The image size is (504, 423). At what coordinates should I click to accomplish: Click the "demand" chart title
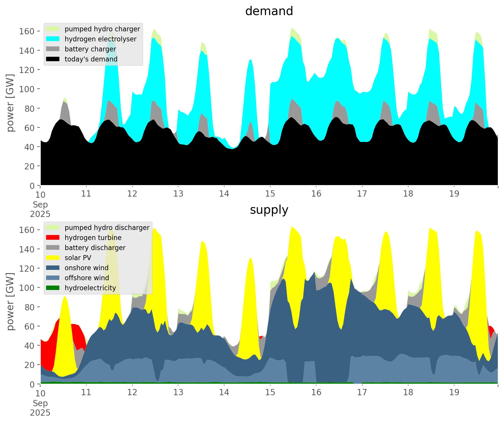[269, 11]
